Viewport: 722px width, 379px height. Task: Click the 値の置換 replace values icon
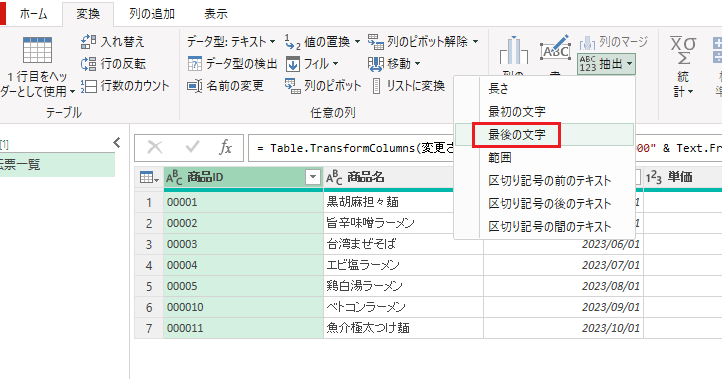[x=292, y=42]
